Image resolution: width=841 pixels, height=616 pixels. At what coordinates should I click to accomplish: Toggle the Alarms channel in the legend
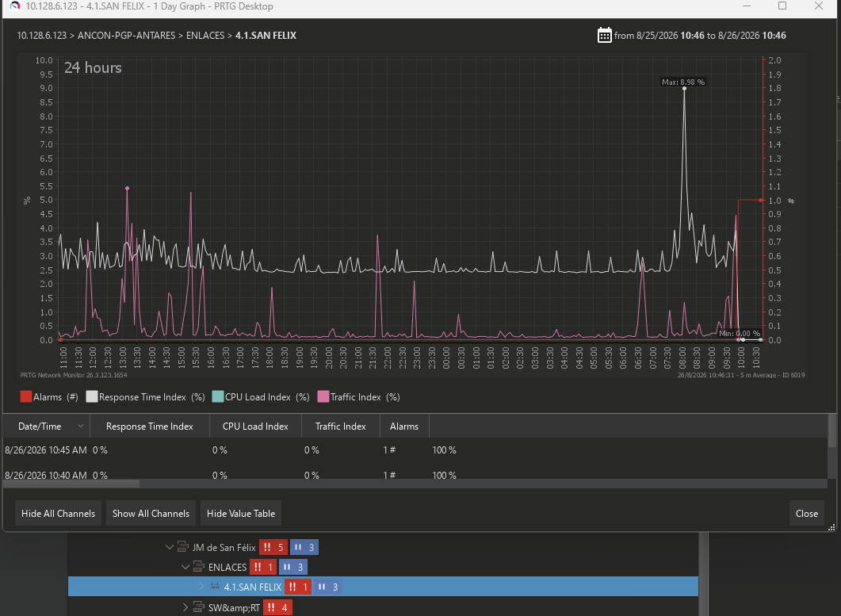click(x=49, y=397)
